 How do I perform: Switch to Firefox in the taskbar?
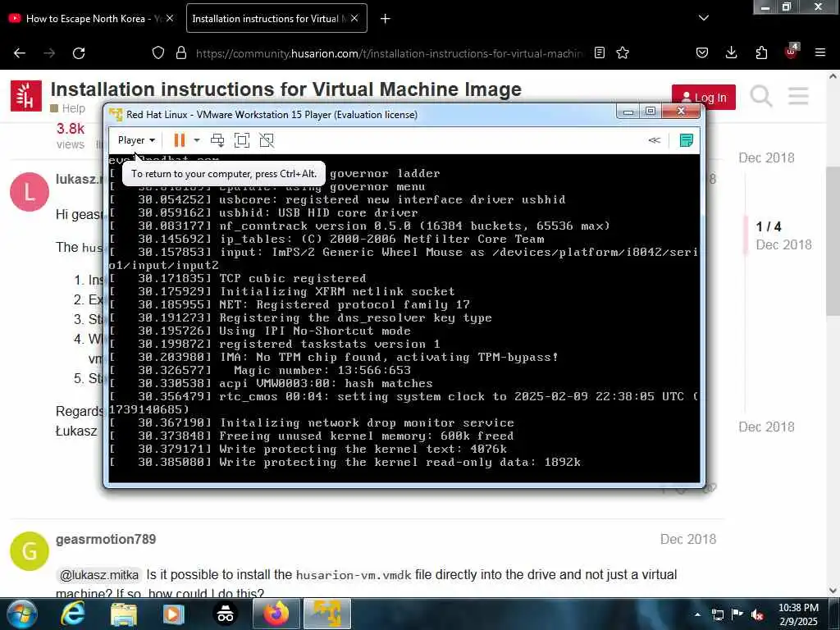[276, 614]
